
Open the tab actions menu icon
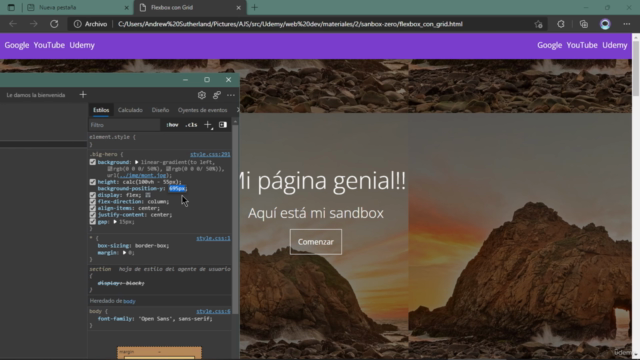click(x=11, y=7)
